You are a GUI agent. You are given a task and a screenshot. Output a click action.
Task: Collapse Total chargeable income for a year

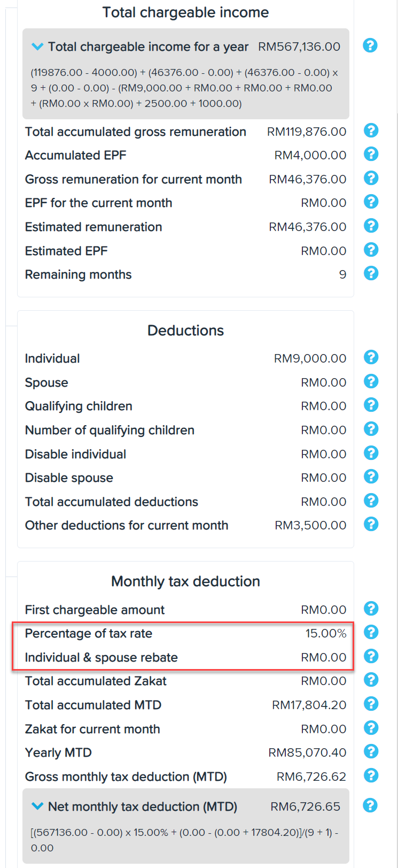(37, 47)
